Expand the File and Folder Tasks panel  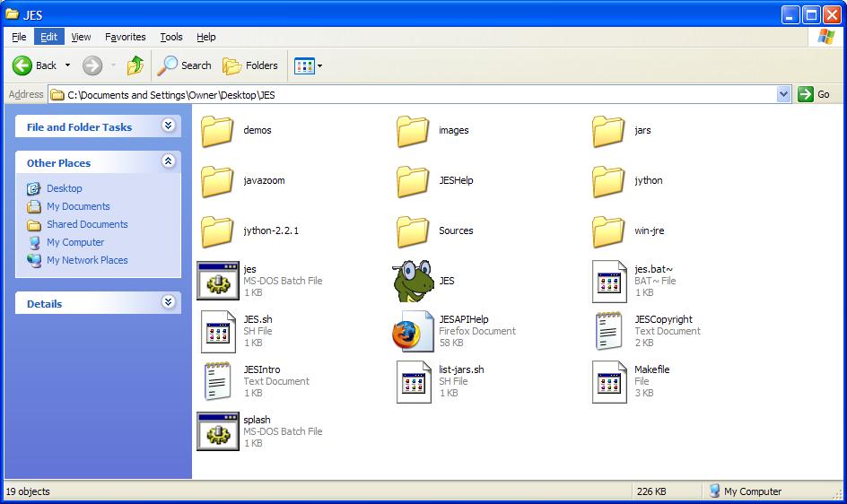[168, 126]
